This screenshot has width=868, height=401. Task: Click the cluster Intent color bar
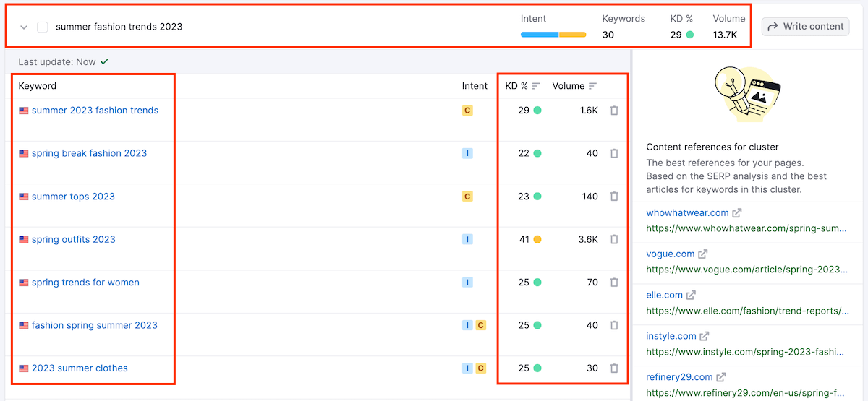tap(553, 34)
